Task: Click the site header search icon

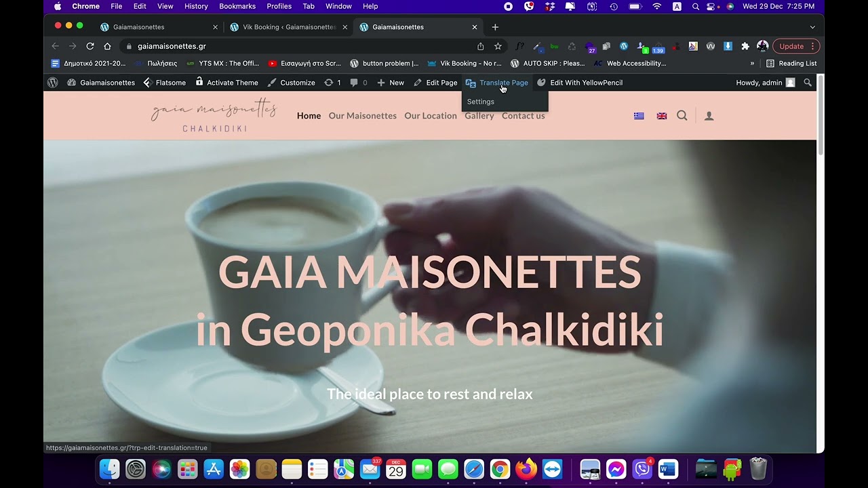Action: pyautogui.click(x=682, y=115)
